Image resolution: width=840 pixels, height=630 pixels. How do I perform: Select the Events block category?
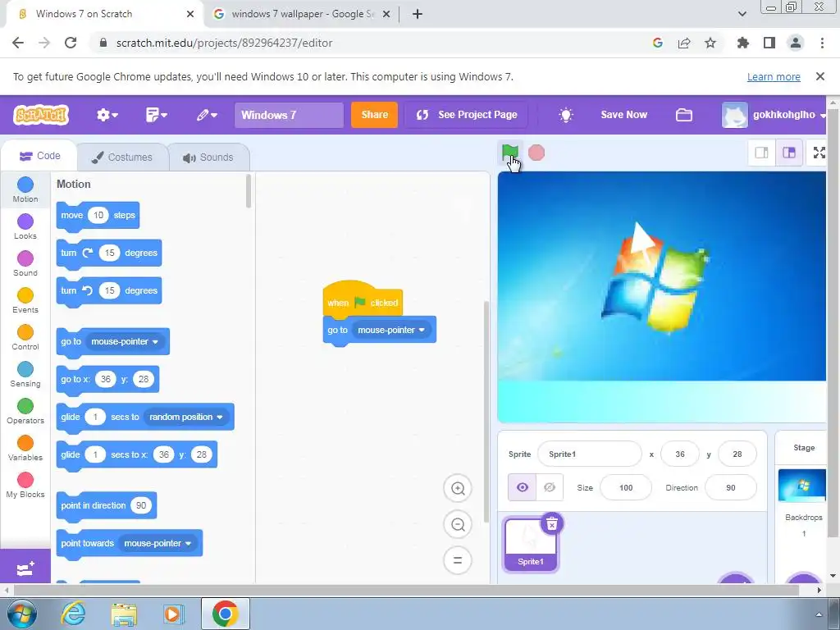(25, 300)
